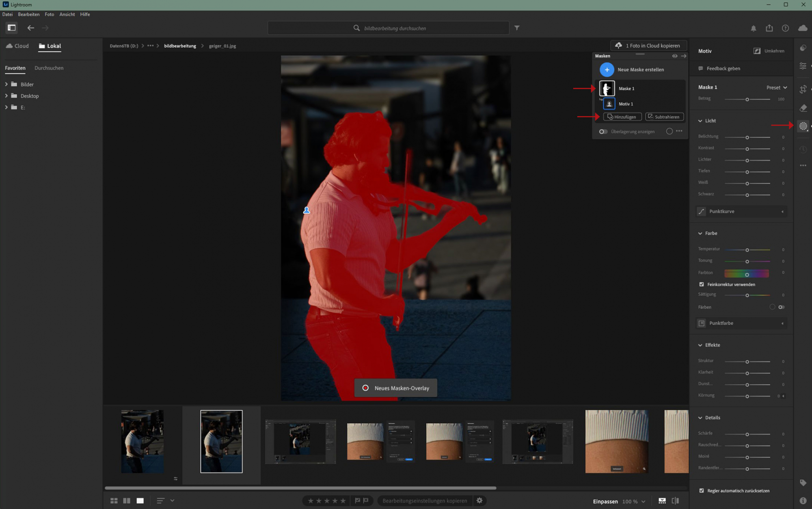Click Neue Maske erstellen button
812x509 pixels.
tap(607, 69)
